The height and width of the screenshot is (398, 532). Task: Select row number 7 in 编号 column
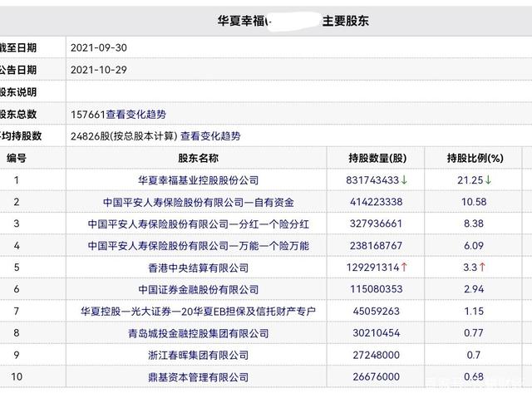17,312
